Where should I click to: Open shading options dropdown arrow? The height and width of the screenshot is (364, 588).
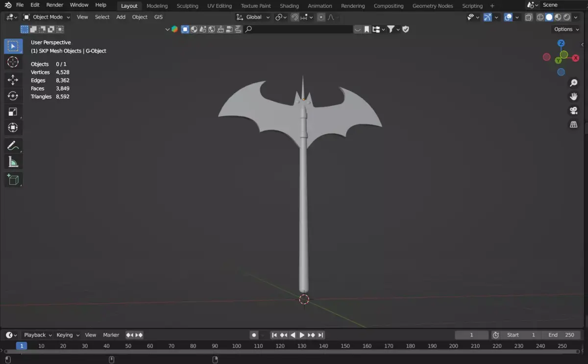click(x=576, y=17)
